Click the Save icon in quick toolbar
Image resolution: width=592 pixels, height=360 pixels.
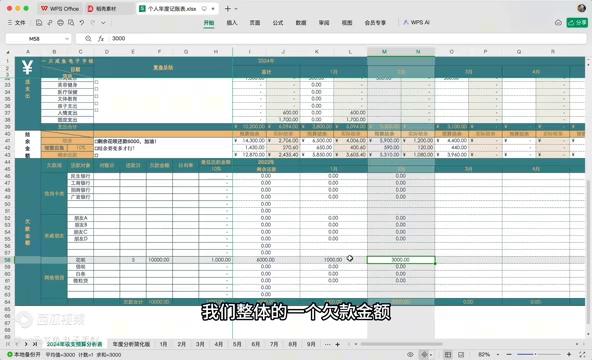pyautogui.click(x=39, y=23)
